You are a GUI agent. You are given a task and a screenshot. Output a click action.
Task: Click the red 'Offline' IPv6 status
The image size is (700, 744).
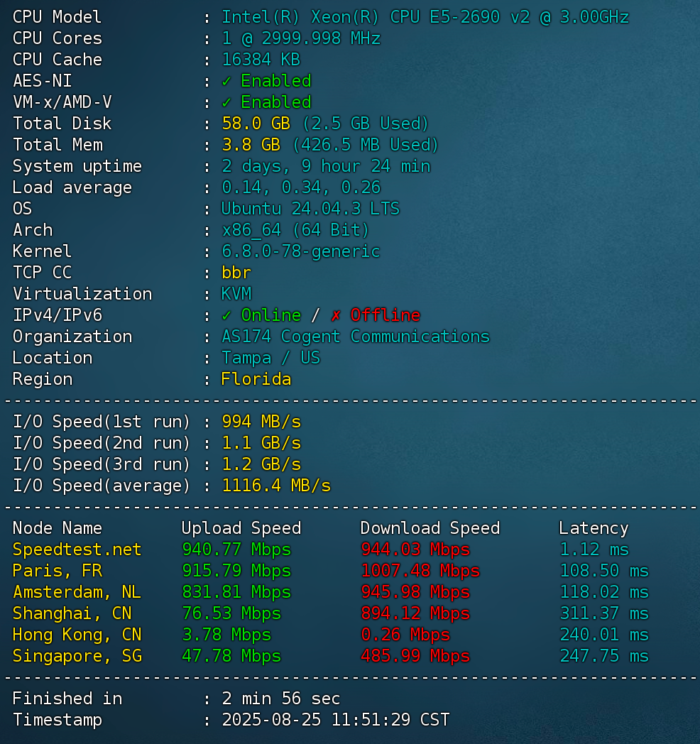(x=385, y=315)
